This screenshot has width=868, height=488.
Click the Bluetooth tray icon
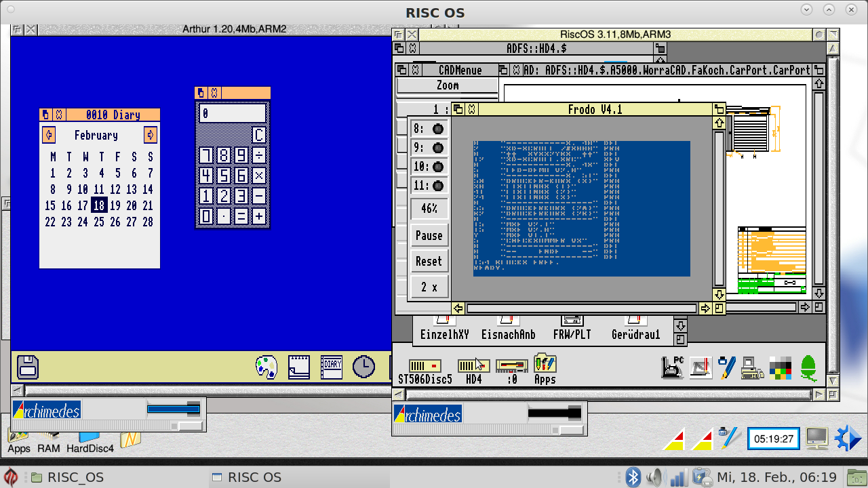633,477
